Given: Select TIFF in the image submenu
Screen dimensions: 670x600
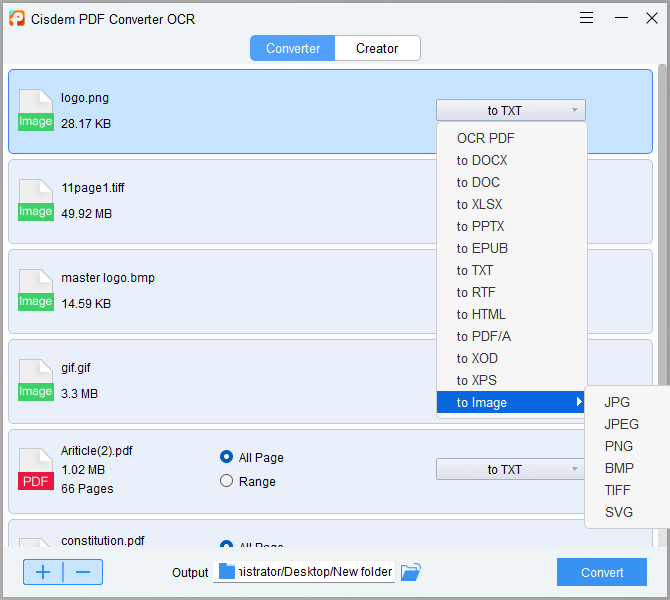Looking at the screenshot, I should (x=627, y=490).
